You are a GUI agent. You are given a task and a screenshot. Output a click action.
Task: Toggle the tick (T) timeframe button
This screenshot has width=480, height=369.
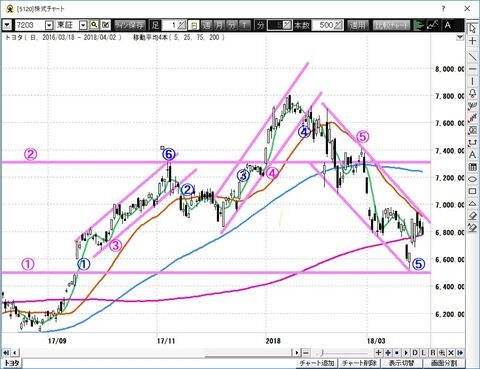tap(245, 25)
